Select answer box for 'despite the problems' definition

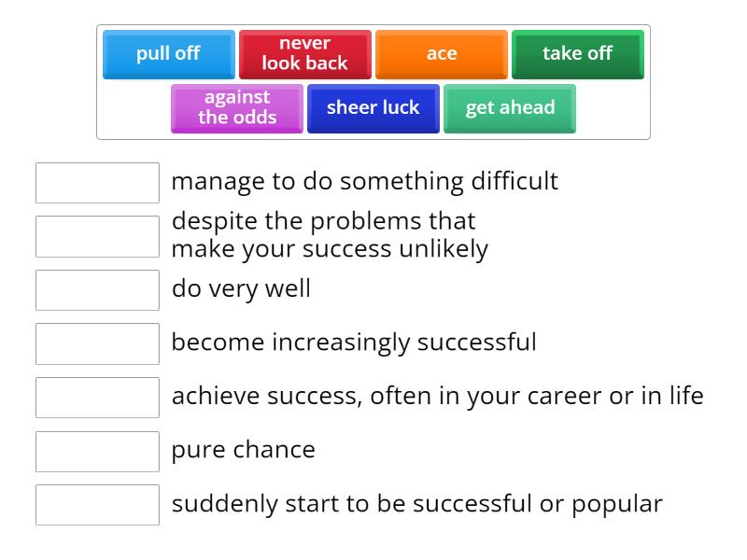click(x=97, y=237)
